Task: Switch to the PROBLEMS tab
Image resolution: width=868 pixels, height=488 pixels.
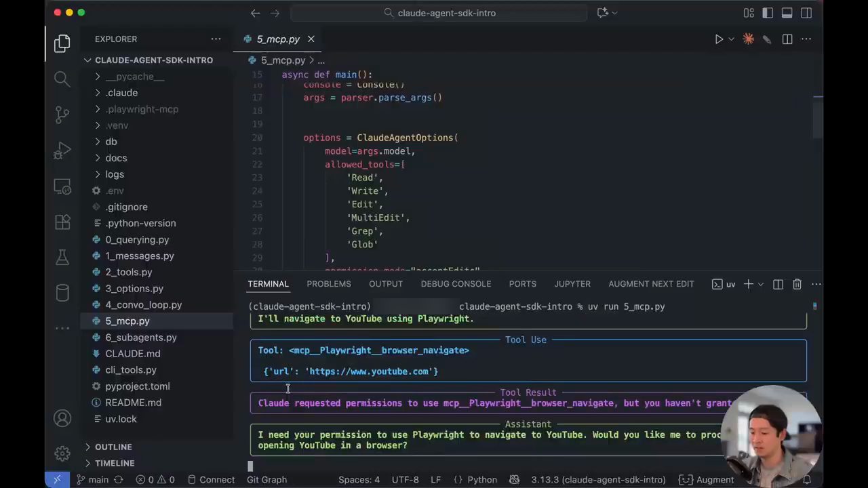Action: point(329,284)
